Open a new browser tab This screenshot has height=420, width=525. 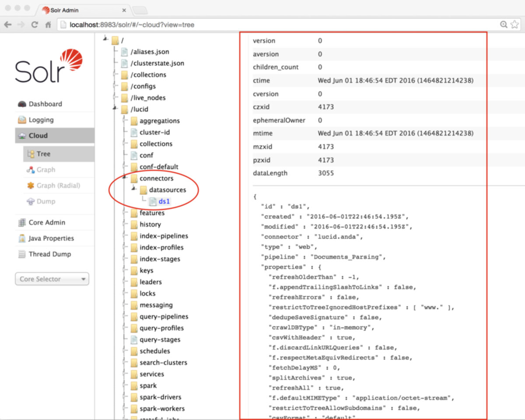(x=140, y=10)
